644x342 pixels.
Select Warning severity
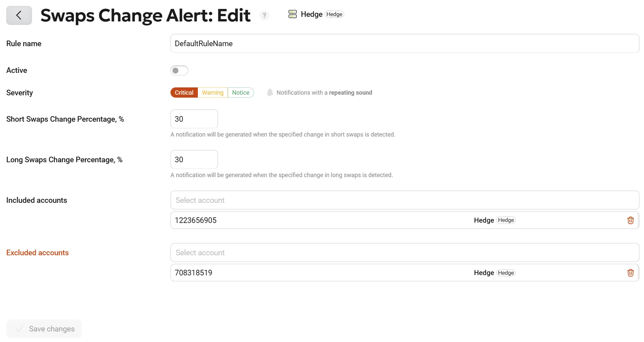[213, 93]
